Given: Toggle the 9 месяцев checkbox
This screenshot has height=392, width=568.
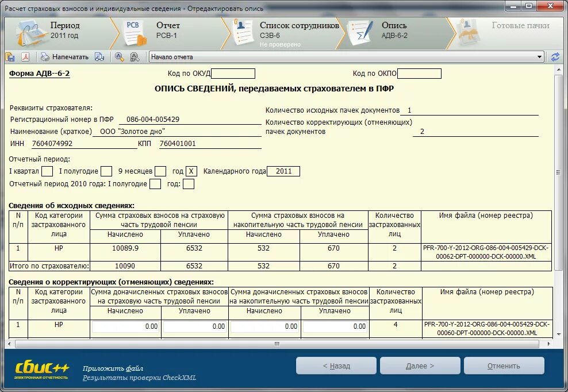Looking at the screenshot, I should click(x=160, y=171).
